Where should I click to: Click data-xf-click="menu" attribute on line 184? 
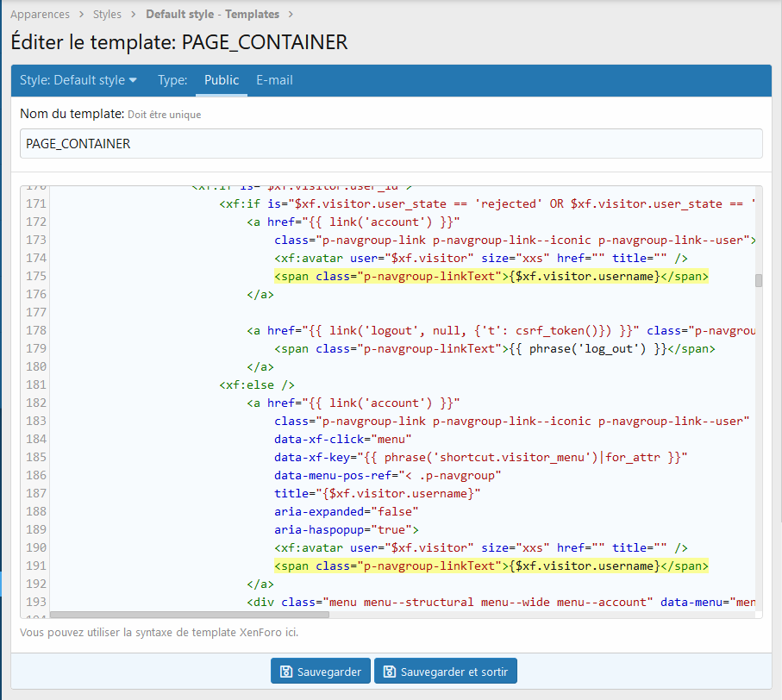coord(342,440)
